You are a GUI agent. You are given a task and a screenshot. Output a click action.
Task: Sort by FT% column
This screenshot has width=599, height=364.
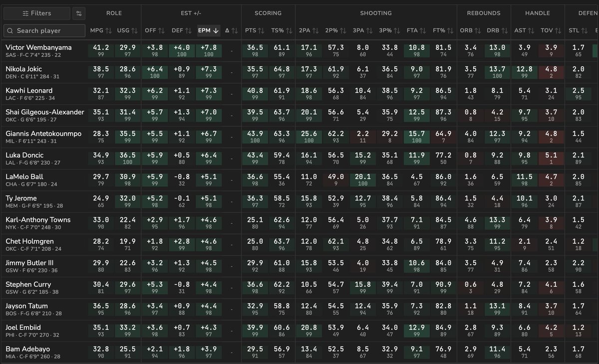coord(444,30)
